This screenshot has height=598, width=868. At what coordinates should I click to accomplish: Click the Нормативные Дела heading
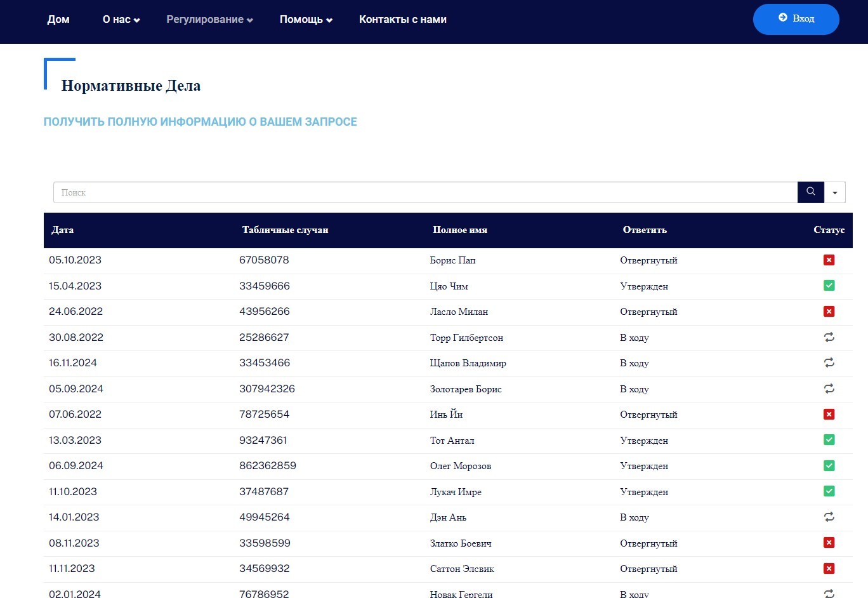[x=131, y=86]
